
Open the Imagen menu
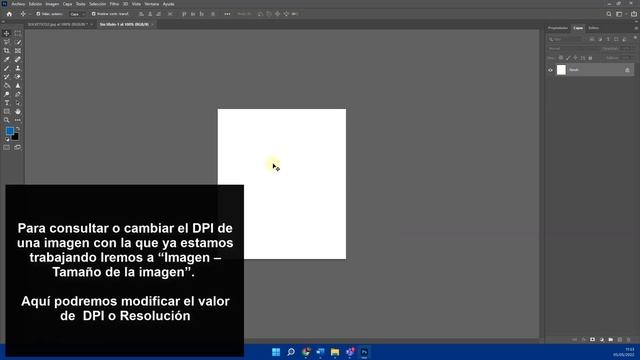[52, 4]
